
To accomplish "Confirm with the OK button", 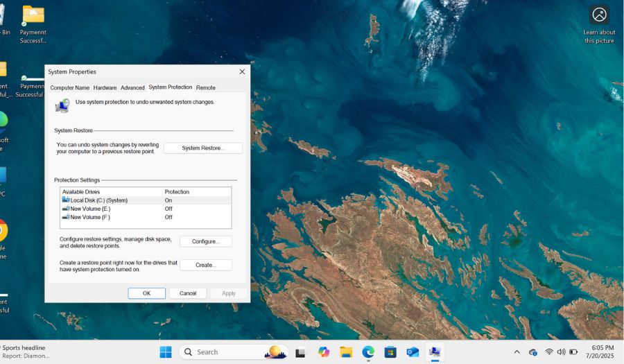I will pos(146,293).
